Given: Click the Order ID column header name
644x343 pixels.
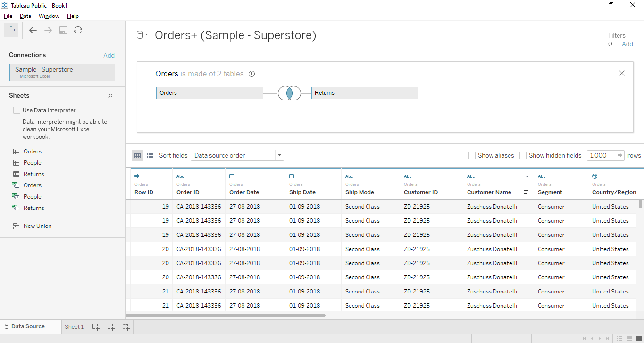Looking at the screenshot, I should tap(188, 192).
